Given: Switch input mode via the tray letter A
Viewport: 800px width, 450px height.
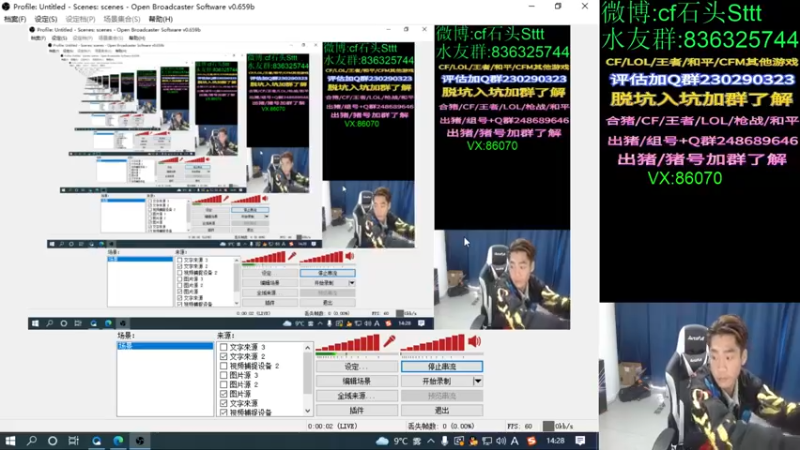Looking at the screenshot, I should (515, 441).
